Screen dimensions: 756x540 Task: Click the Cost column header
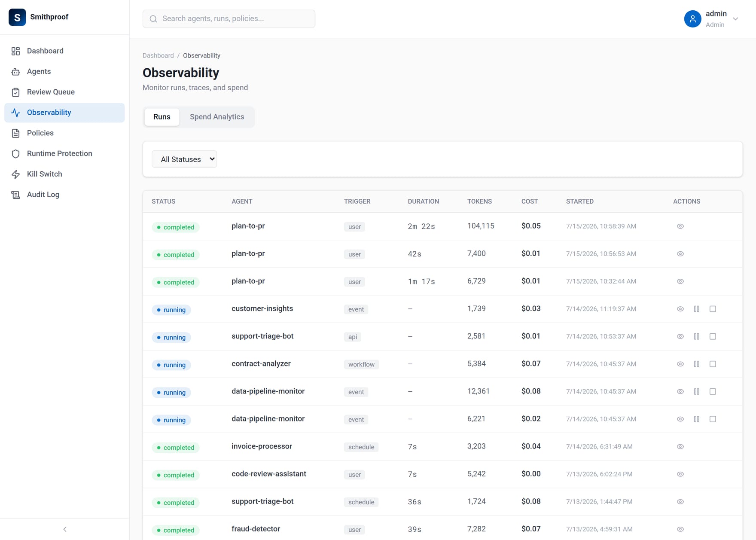[x=530, y=201]
